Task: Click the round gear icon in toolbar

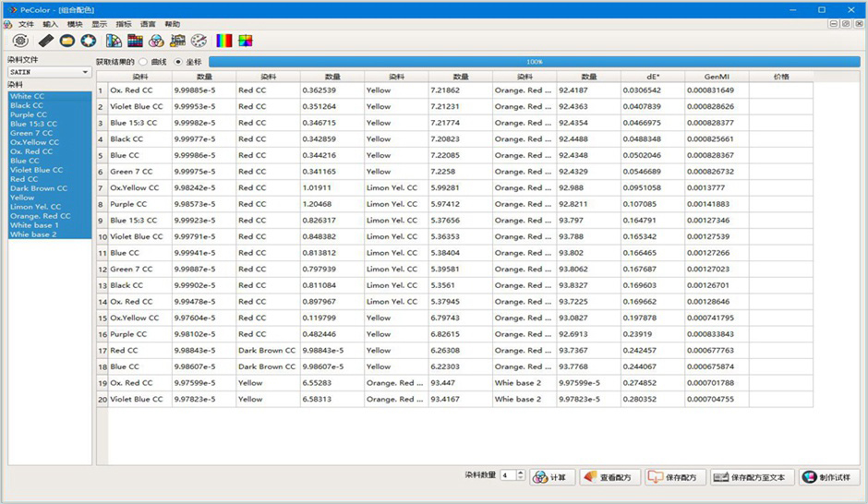Action: click(x=20, y=41)
